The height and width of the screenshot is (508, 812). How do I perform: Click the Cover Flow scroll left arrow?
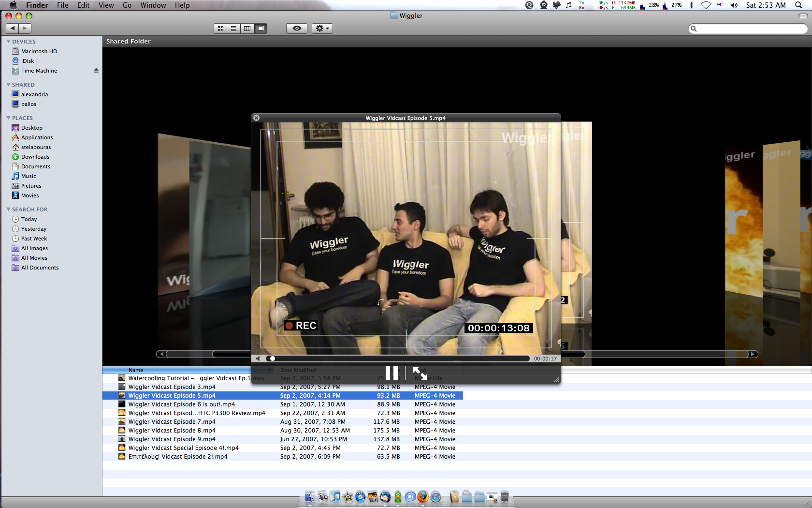pos(161,354)
